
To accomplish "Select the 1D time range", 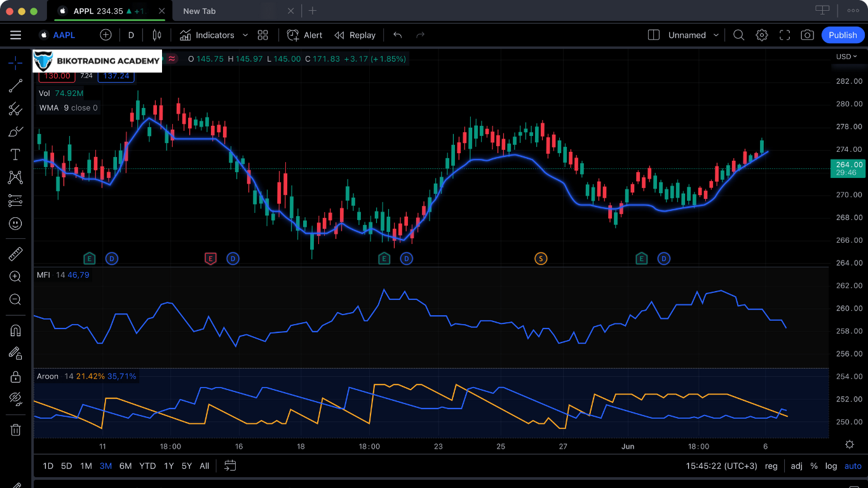I will (48, 466).
